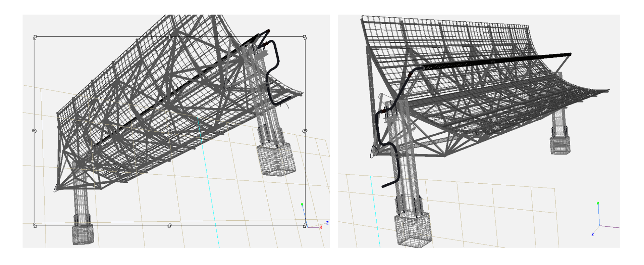The image size is (644, 265).
Task: Click the center pivot crosshair of the selection
Action: pyautogui.click(x=170, y=131)
